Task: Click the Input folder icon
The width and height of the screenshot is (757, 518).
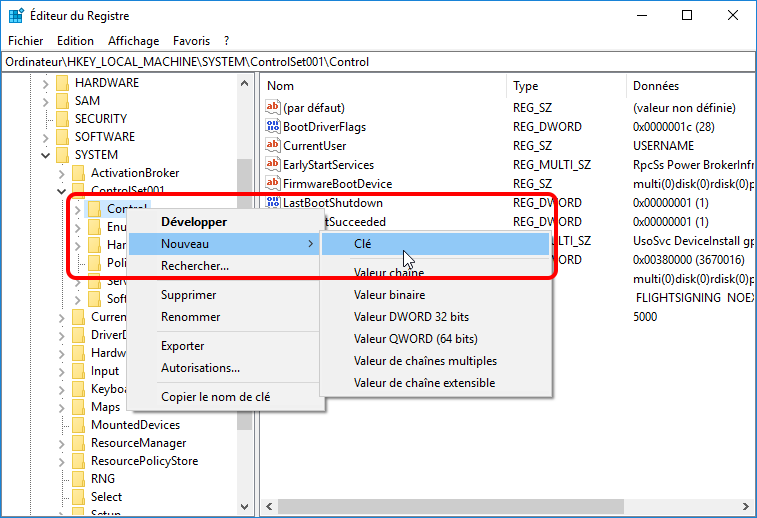Action: tap(78, 371)
